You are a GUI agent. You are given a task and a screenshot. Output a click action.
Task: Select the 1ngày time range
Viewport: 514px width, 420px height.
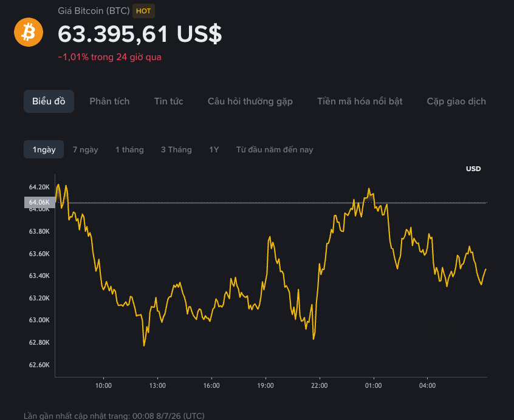coord(44,149)
